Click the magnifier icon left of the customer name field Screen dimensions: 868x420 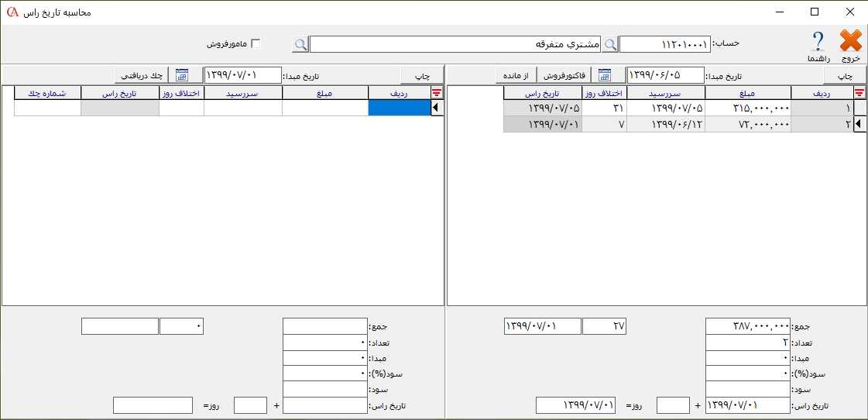pos(300,45)
